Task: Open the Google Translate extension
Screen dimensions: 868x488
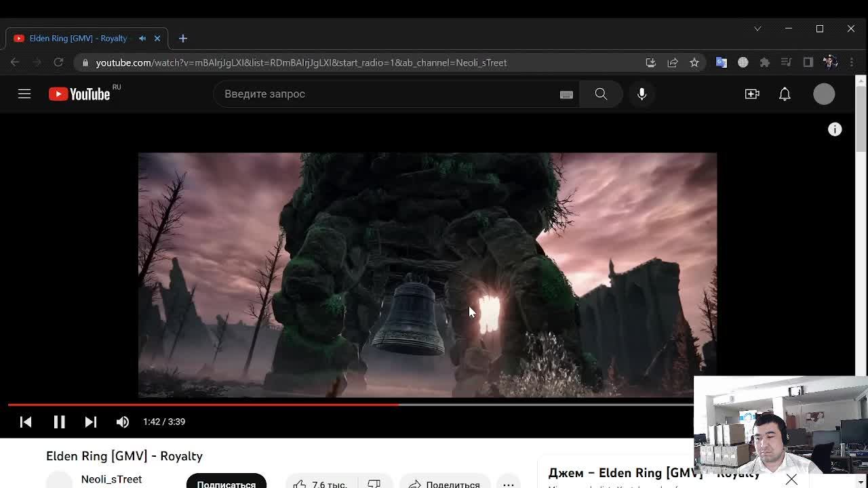Action: [x=722, y=62]
